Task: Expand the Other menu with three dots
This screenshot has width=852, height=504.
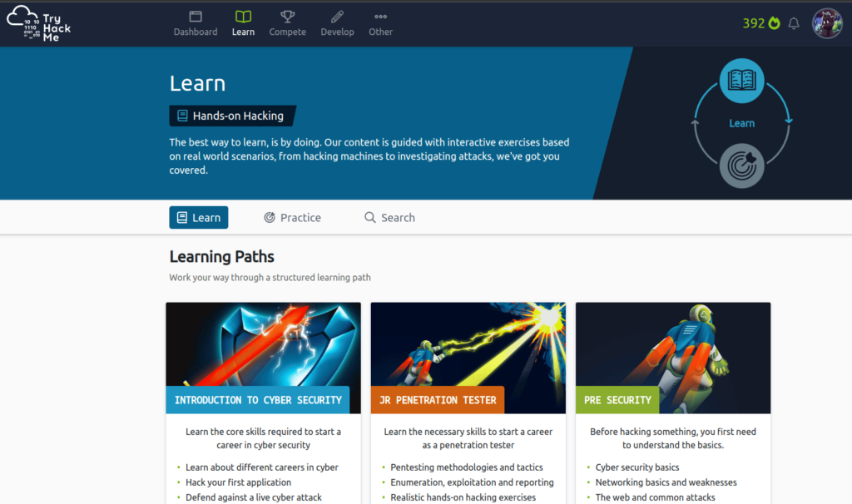Action: [x=380, y=17]
